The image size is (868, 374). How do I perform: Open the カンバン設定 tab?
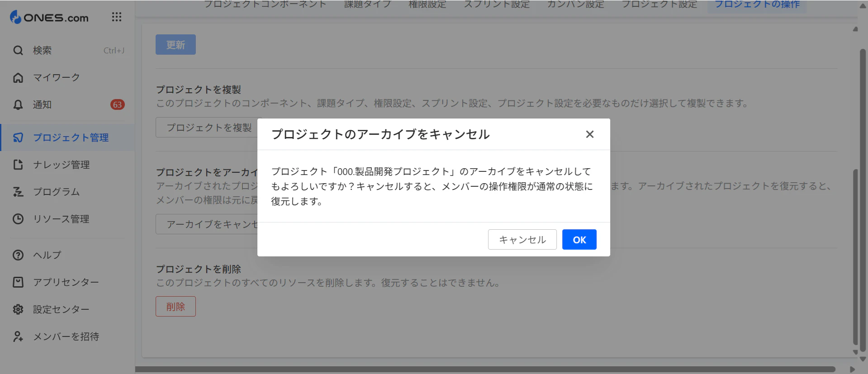575,5
